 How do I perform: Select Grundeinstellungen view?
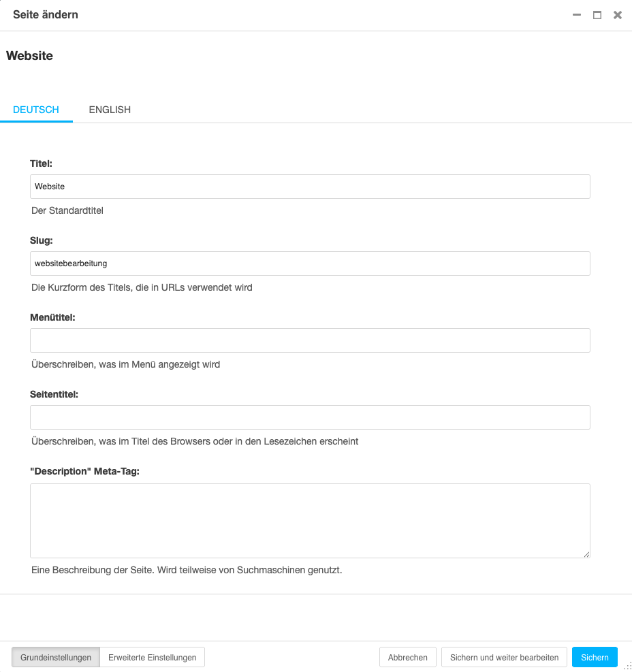click(x=55, y=656)
